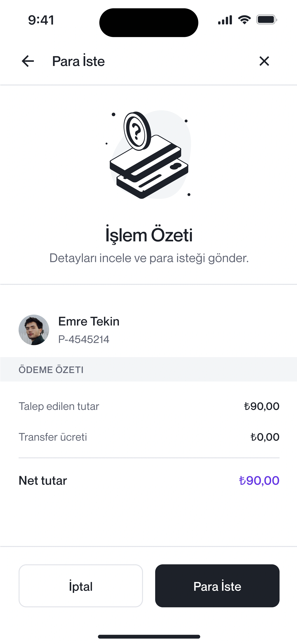This screenshot has width=297, height=644.
Task: Tap the home indicator bar
Action: (x=149, y=636)
